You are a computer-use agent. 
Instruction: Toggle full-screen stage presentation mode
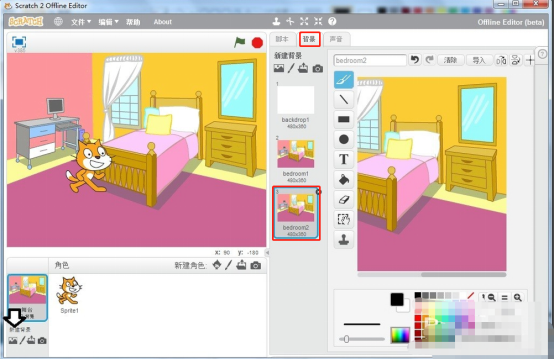(19, 42)
